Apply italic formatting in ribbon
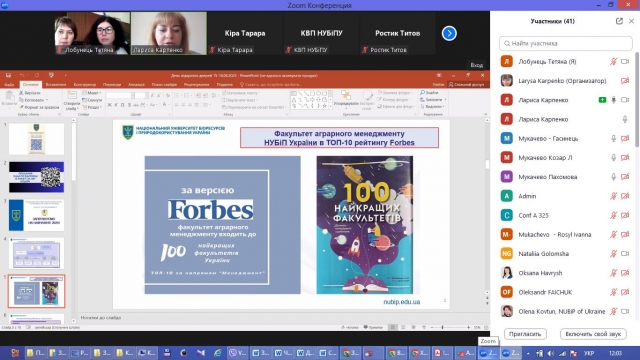The width and height of the screenshot is (640, 360). (116, 105)
